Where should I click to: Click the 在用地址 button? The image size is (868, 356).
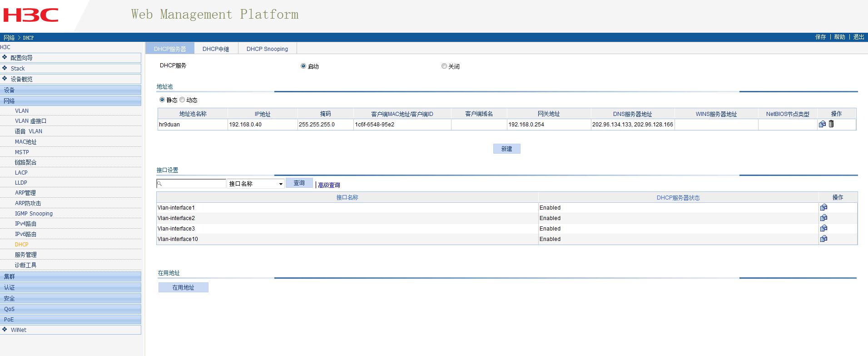(x=183, y=287)
